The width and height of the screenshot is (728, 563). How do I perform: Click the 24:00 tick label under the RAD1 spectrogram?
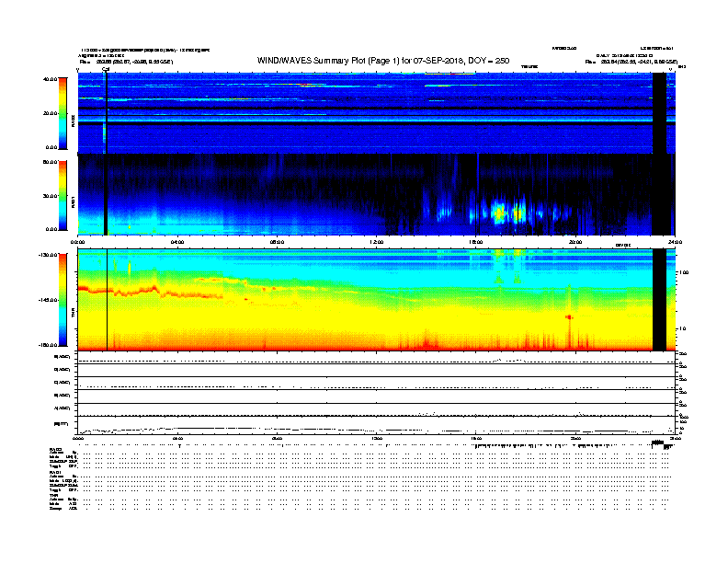675,242
